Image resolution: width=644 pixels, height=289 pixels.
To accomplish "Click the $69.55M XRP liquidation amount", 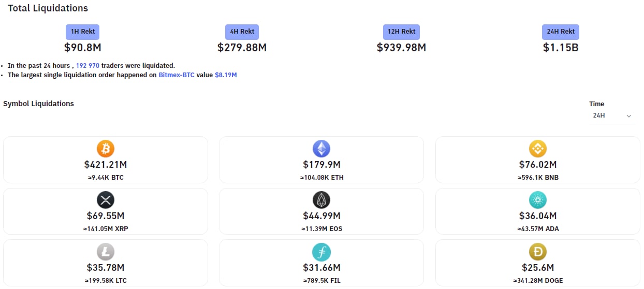I will [x=106, y=215].
